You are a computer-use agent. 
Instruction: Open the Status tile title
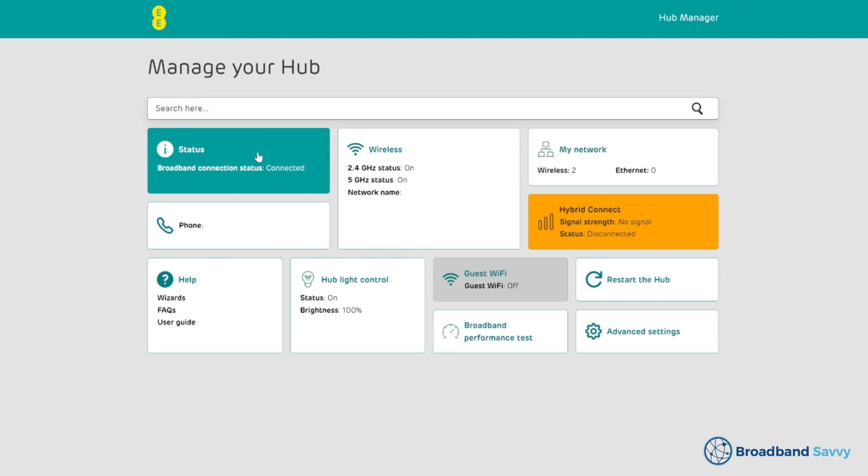[x=191, y=149]
